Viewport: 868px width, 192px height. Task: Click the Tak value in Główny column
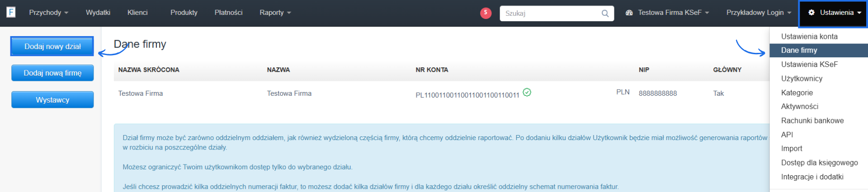(x=718, y=94)
